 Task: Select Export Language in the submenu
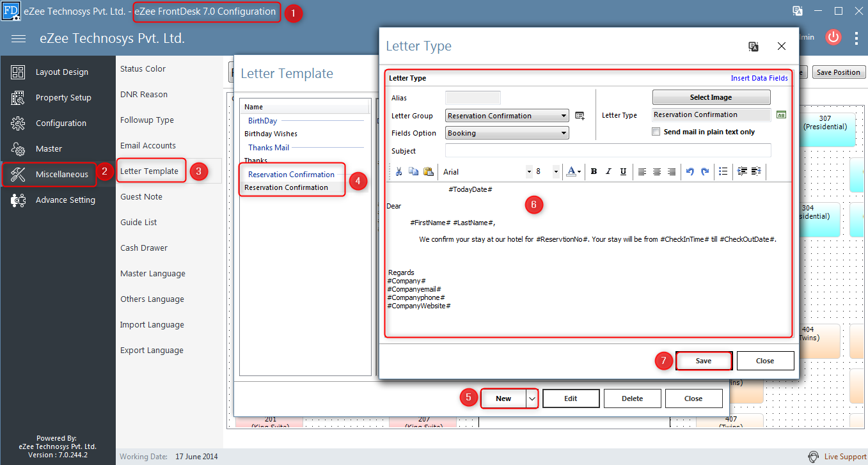coord(152,350)
